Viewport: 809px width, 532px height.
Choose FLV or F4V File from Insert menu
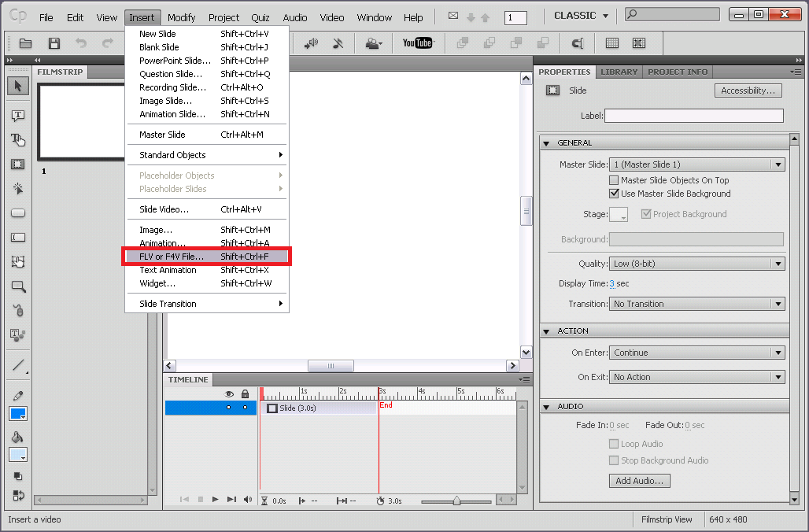(207, 257)
